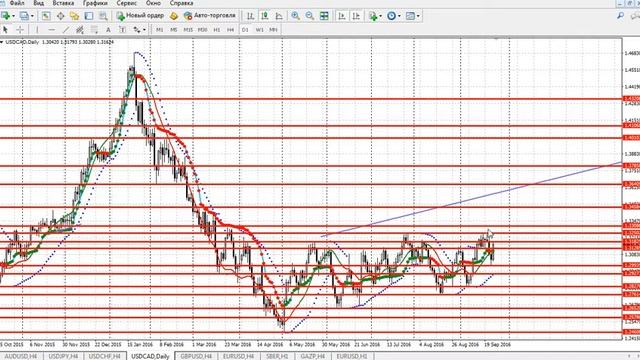This screenshot has width=640, height=360.
Task: Show the Market Watch window
Action: (46, 16)
